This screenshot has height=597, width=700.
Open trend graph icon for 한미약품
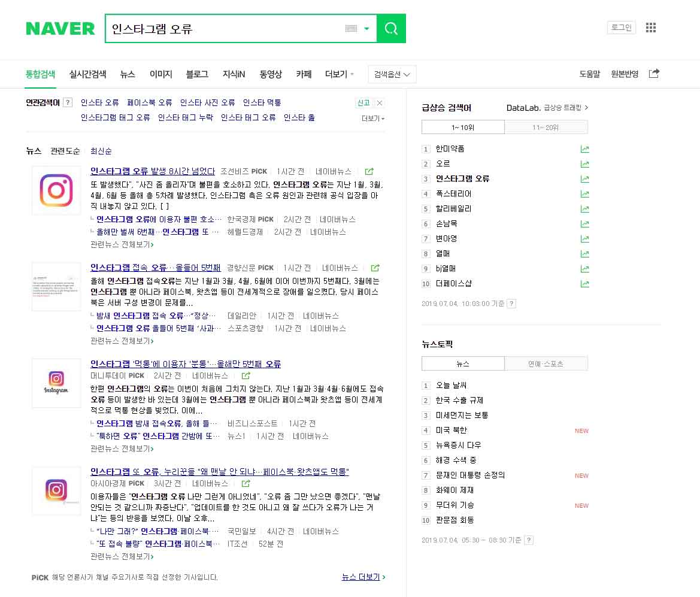pyautogui.click(x=584, y=149)
